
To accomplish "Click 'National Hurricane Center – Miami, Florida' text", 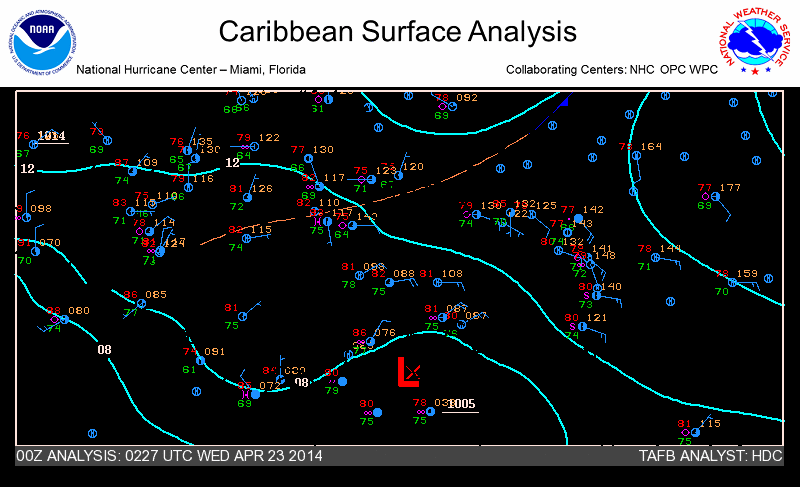I will click(x=191, y=70).
